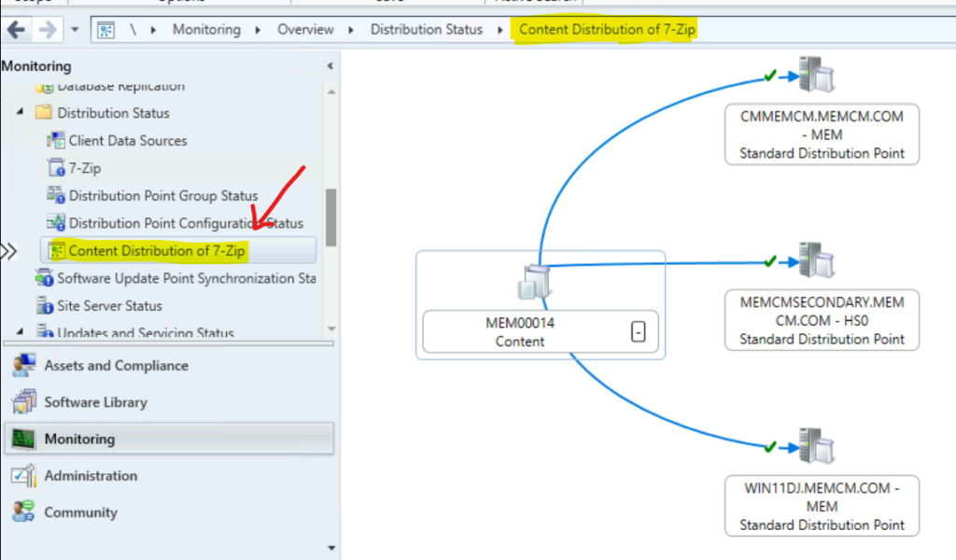This screenshot has width=956, height=560.
Task: Collapse the MEM00014 Content node
Action: (x=638, y=332)
